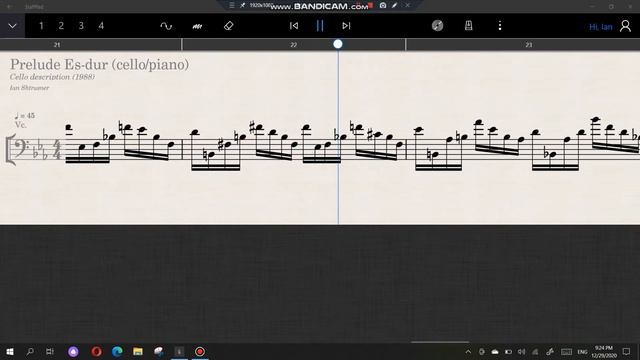Click the bass clef on the staff

click(21, 148)
